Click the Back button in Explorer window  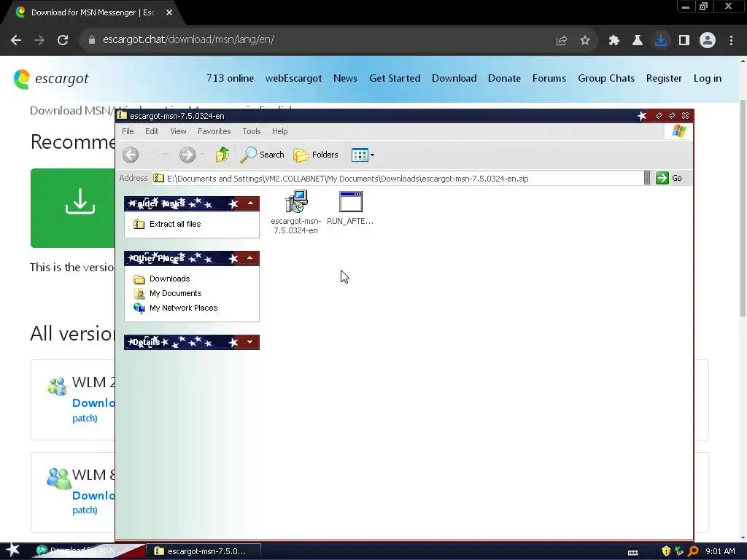(x=140, y=155)
